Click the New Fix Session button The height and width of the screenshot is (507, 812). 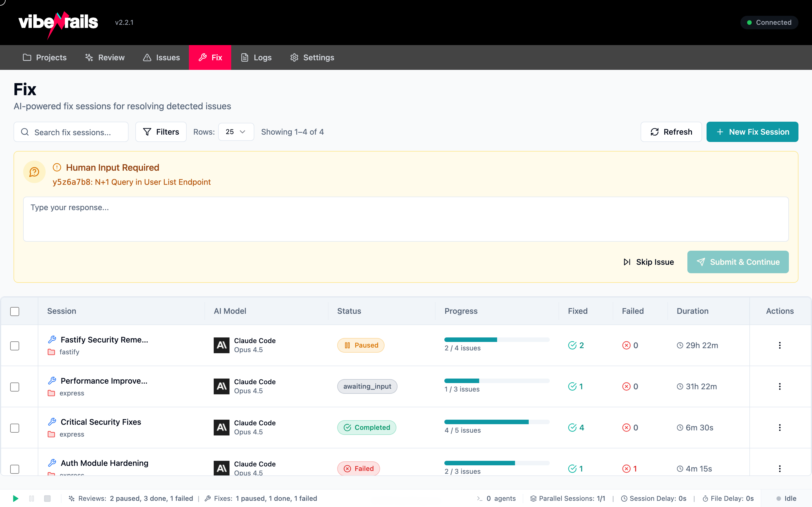coord(752,132)
